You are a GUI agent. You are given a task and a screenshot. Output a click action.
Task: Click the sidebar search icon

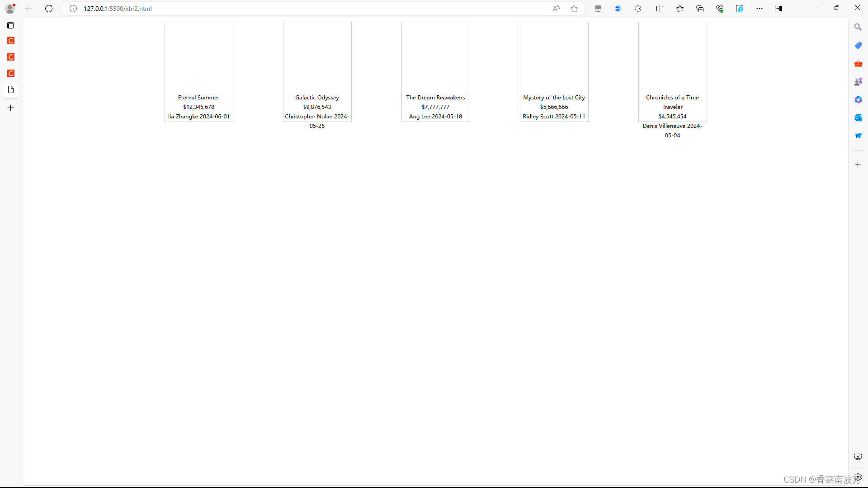(x=858, y=27)
